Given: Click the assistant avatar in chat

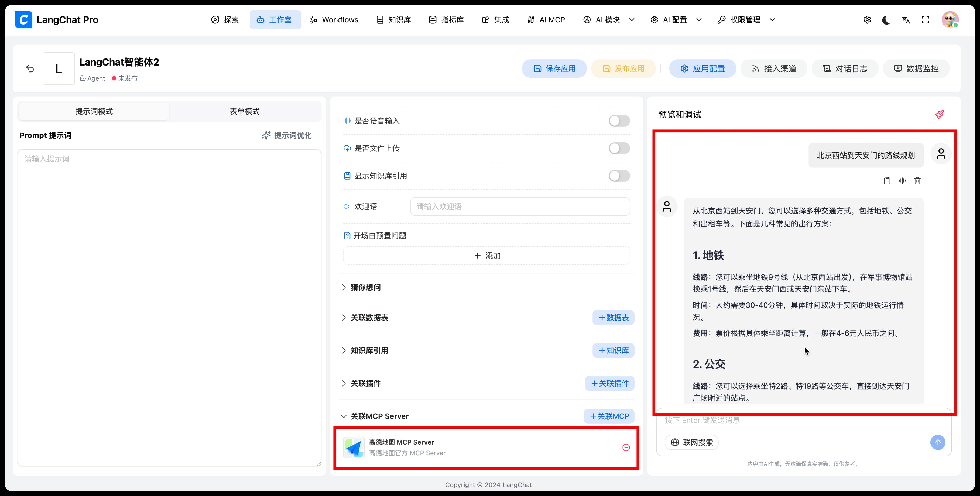Looking at the screenshot, I should pos(667,206).
